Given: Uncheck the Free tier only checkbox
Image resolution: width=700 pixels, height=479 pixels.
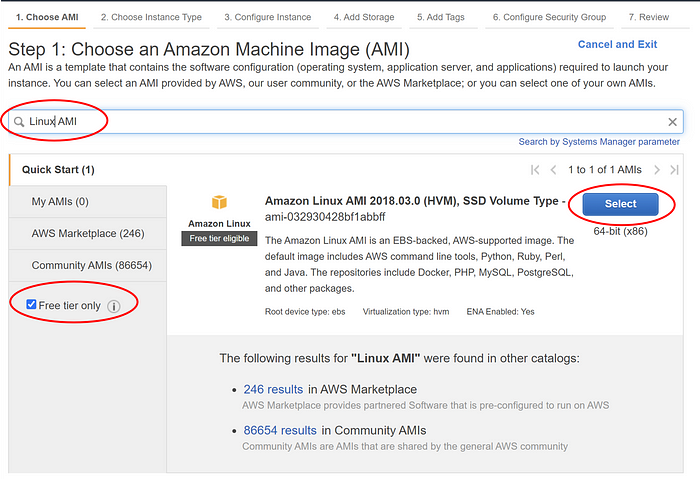Looking at the screenshot, I should coord(31,304).
